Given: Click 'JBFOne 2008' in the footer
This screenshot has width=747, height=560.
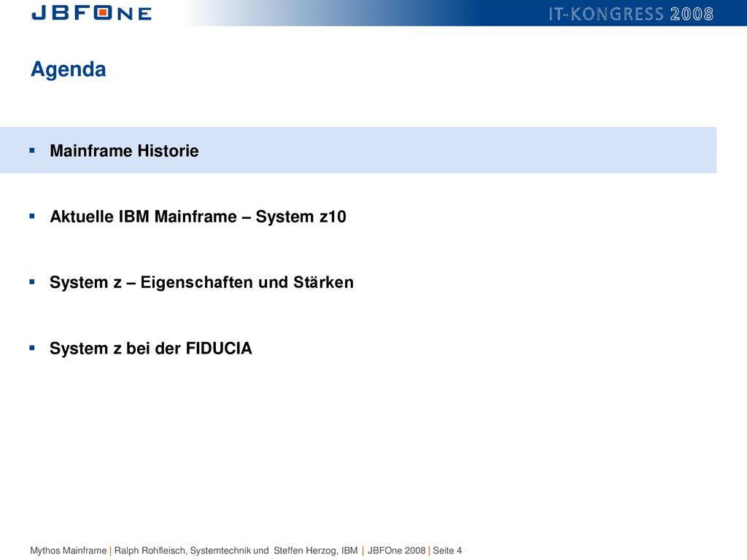Looking at the screenshot, I should point(396,551).
